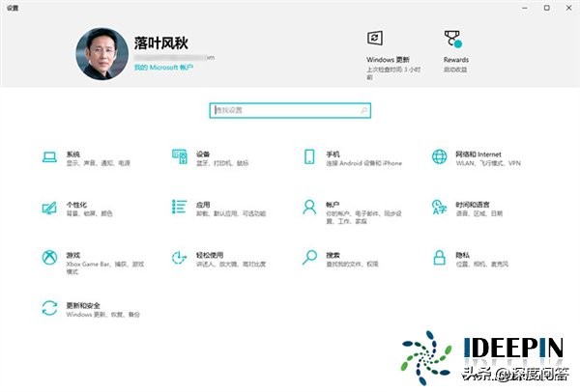Open the 我的 Microsoft 帐户 link
This screenshot has height=392, width=580.
click(x=163, y=68)
